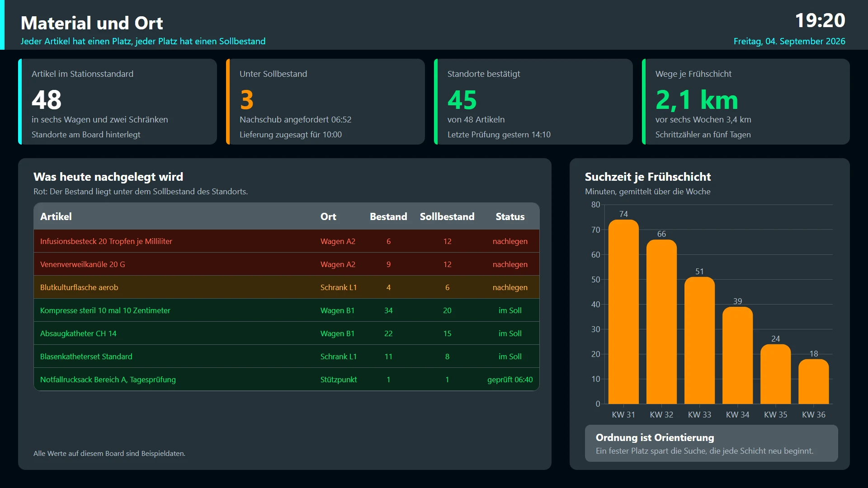Click the value '2,1 km'
Screen dimensions: 868x488
[x=697, y=99]
